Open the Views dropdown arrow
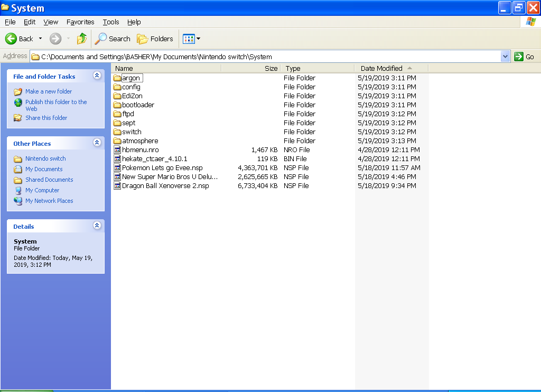The height and width of the screenshot is (392, 541). [x=199, y=39]
